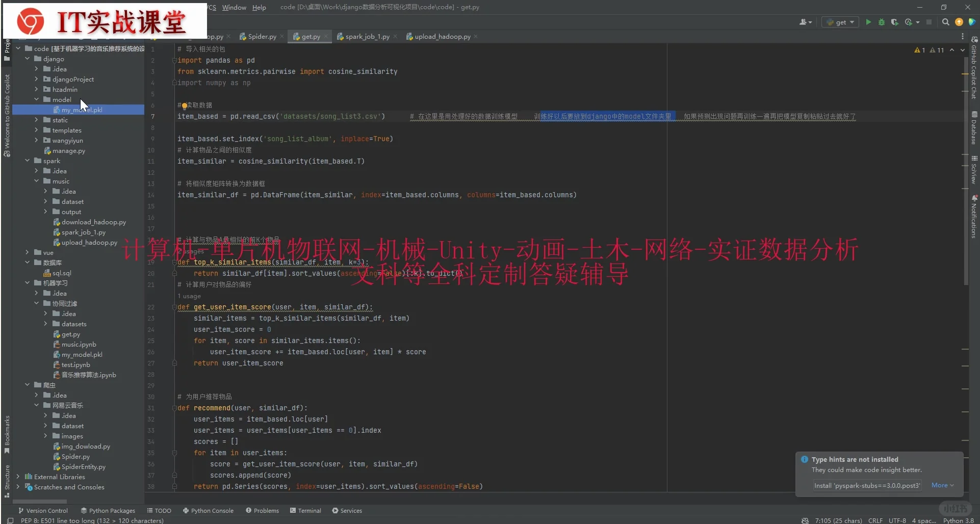980x524 pixels.
Task: Open the Window menu
Action: click(234, 7)
